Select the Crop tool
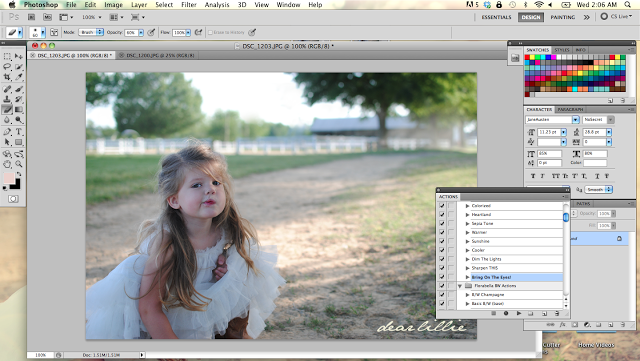Viewport: 640px width, 361px height. [7, 77]
